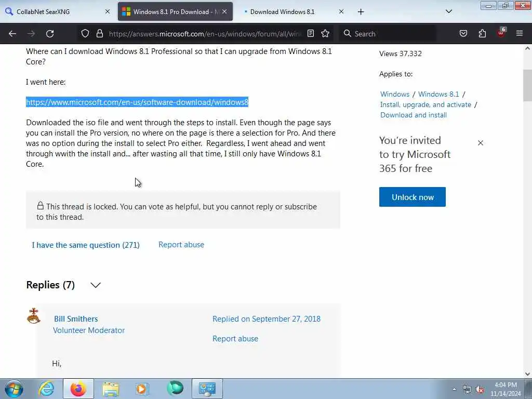
Task: Close the Download Windows 8.1 tab
Action: click(341, 11)
